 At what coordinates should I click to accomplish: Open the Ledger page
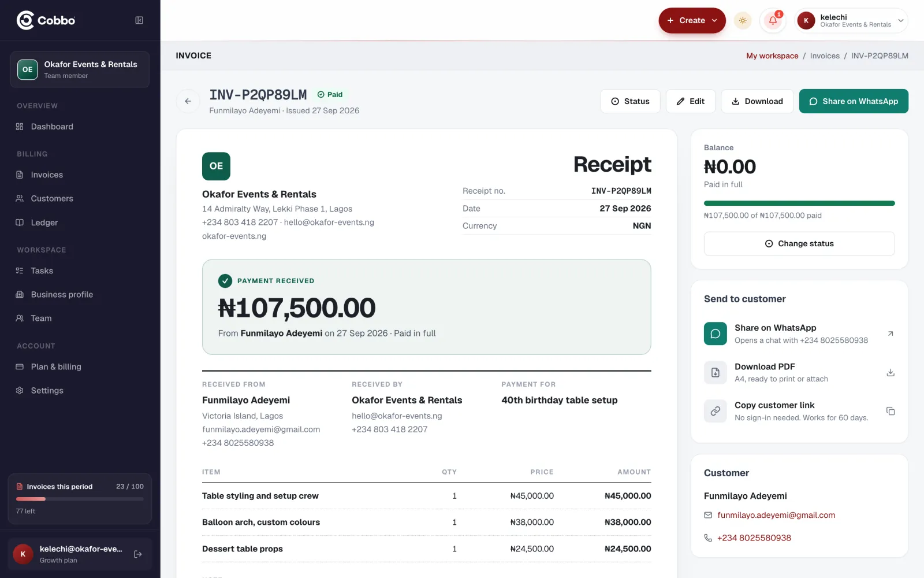pos(80,223)
